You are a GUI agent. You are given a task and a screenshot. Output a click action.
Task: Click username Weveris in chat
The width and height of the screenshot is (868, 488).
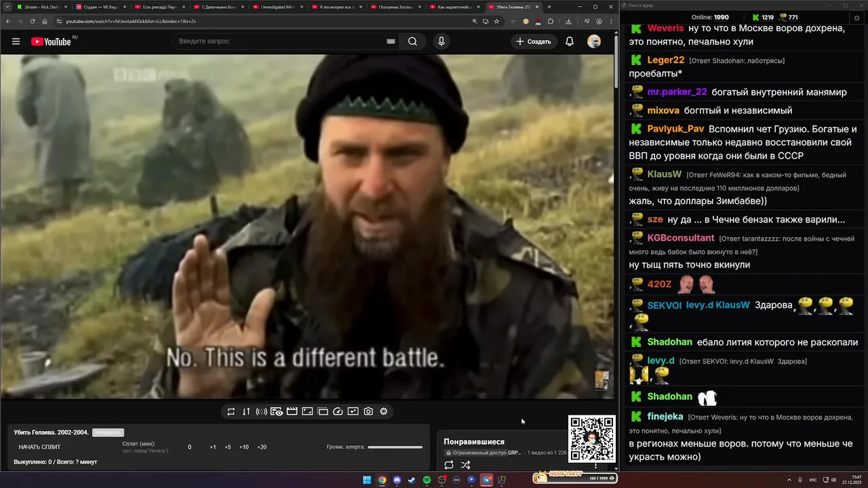point(665,28)
